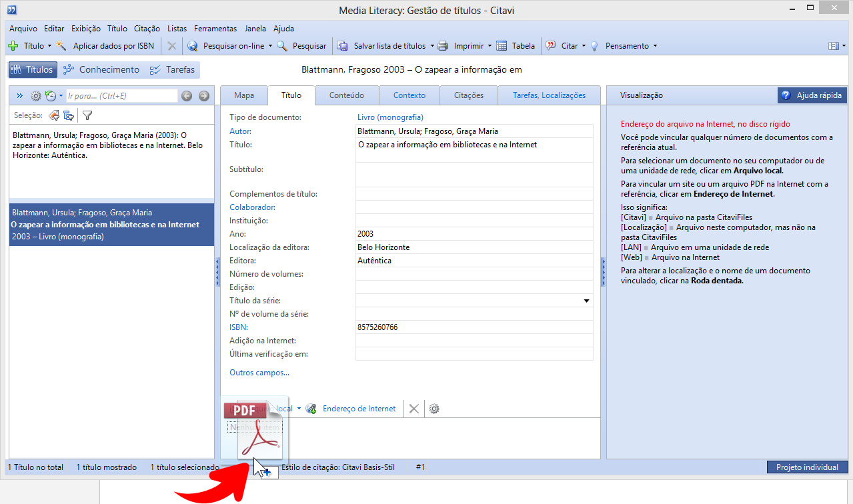This screenshot has width=853, height=504.
Task: Open the Arquivo menu
Action: 23,29
